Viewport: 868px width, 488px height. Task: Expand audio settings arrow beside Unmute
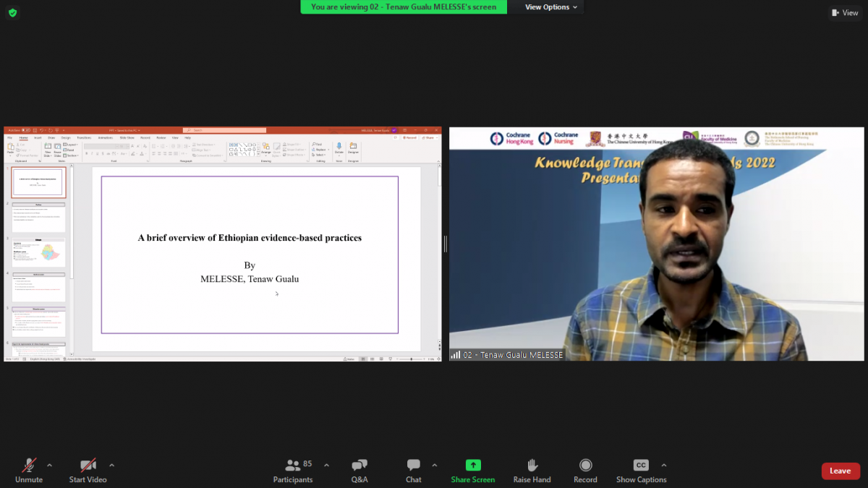coord(49,465)
